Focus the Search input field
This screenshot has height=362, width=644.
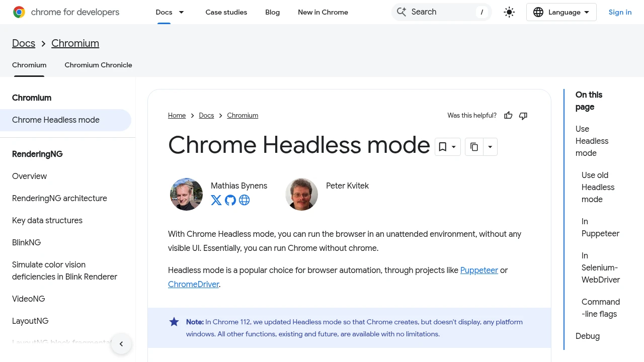442,12
